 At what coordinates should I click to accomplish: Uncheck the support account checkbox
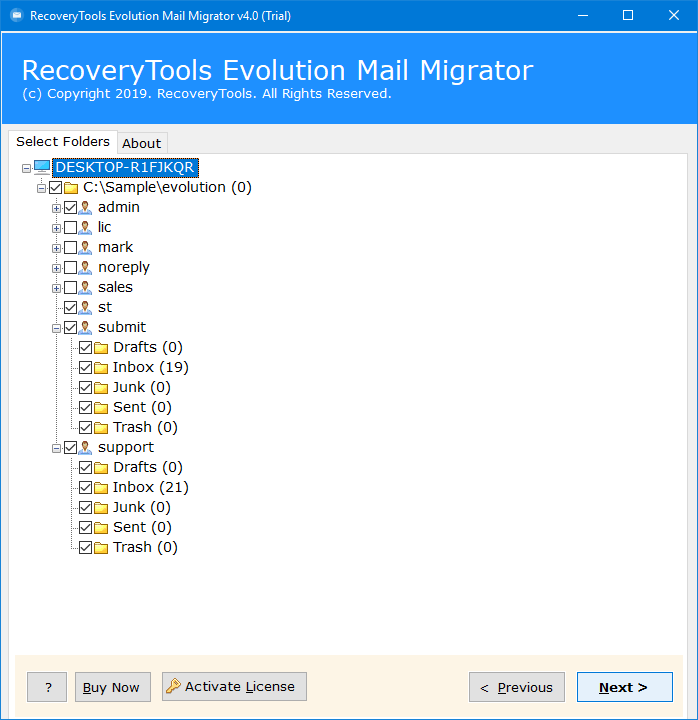coord(70,447)
